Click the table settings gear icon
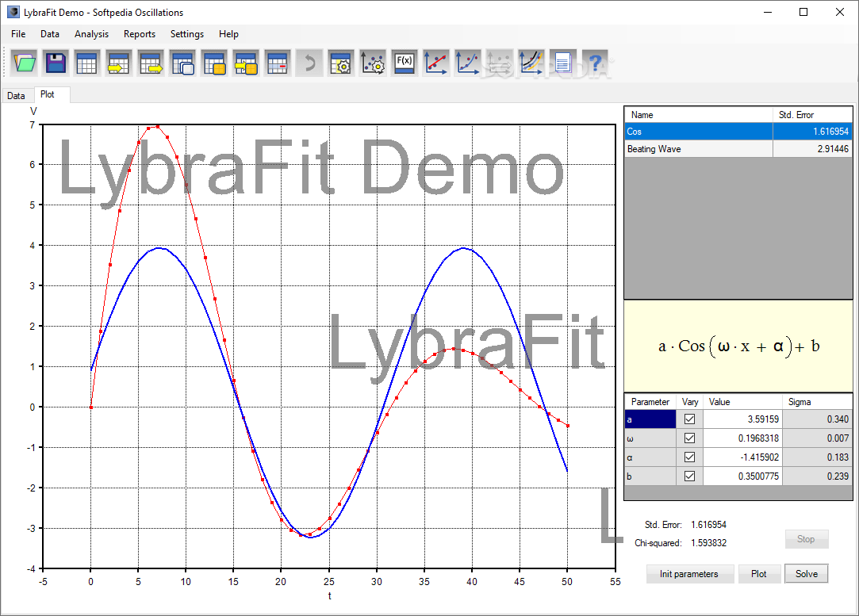859x616 pixels. [x=341, y=63]
